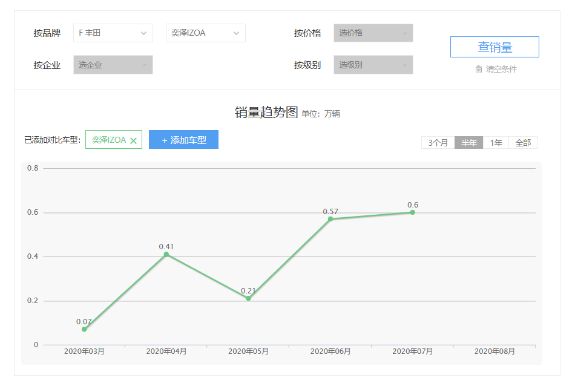
Task: Show the 全部 time range
Action: pos(523,143)
